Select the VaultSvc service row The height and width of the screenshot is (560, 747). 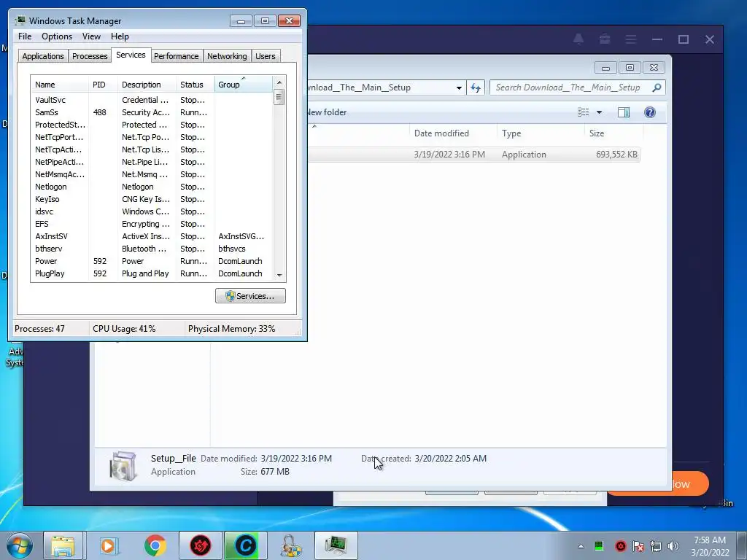coord(152,100)
